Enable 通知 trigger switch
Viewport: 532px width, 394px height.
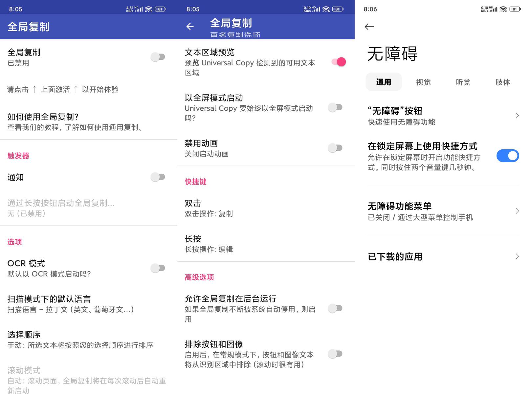coord(158,177)
